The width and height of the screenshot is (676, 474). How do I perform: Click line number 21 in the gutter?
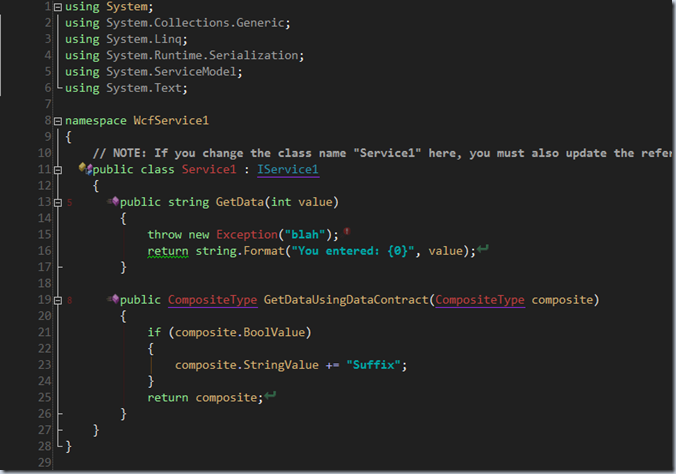(45, 333)
